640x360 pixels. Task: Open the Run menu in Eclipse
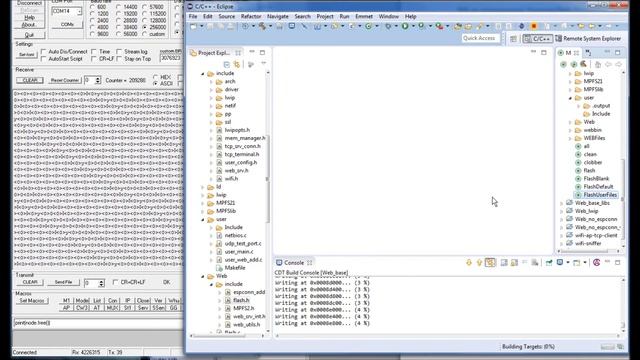pos(344,16)
